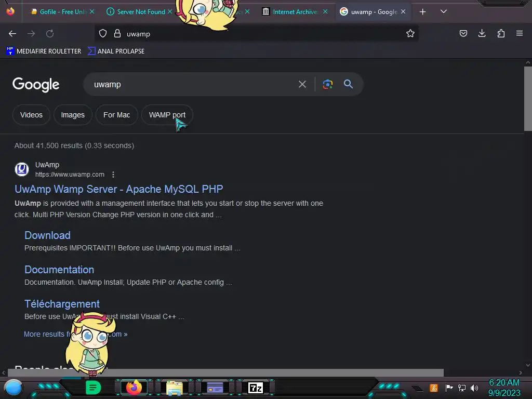Open the Firefox hamburger menu

tap(520, 33)
